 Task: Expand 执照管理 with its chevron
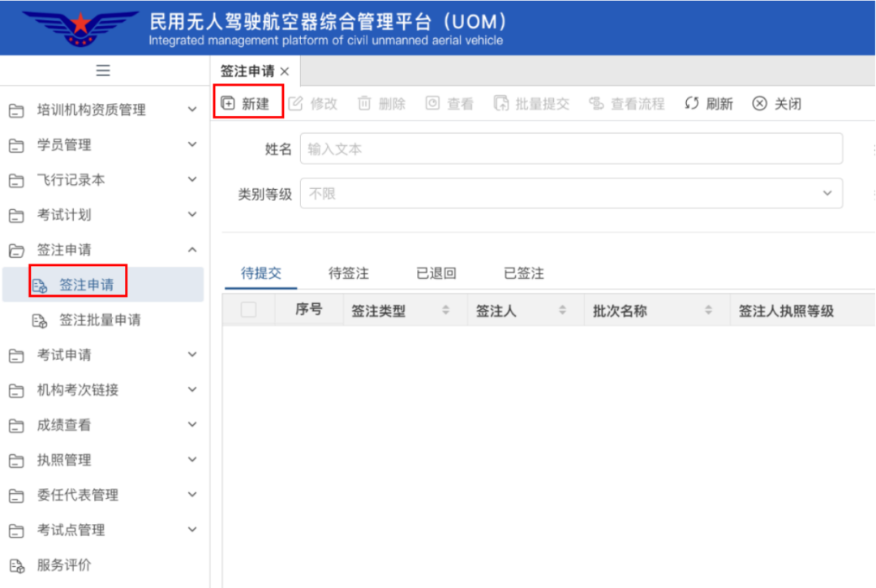tap(192, 460)
